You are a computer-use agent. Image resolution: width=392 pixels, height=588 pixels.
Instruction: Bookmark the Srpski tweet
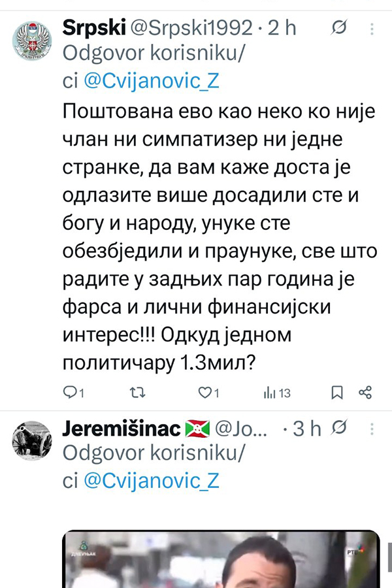(337, 392)
